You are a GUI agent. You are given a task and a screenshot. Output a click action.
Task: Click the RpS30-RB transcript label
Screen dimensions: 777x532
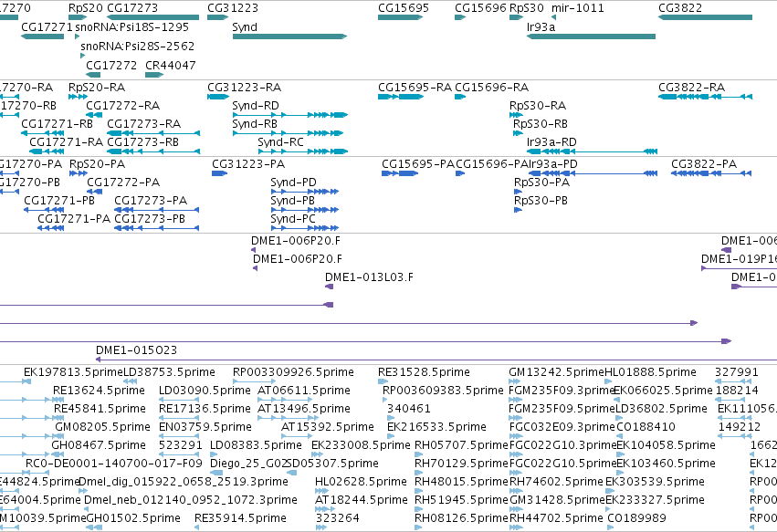541,124
